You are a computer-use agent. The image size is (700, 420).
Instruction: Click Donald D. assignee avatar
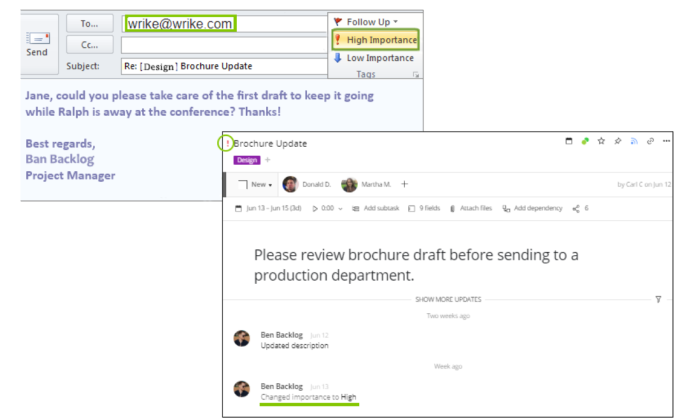pyautogui.click(x=290, y=184)
